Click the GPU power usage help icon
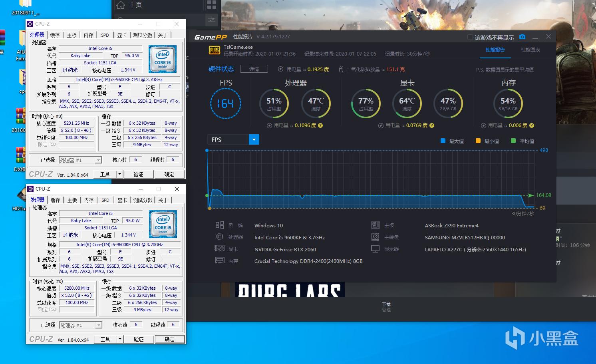The width and height of the screenshot is (596, 364). coord(432,125)
